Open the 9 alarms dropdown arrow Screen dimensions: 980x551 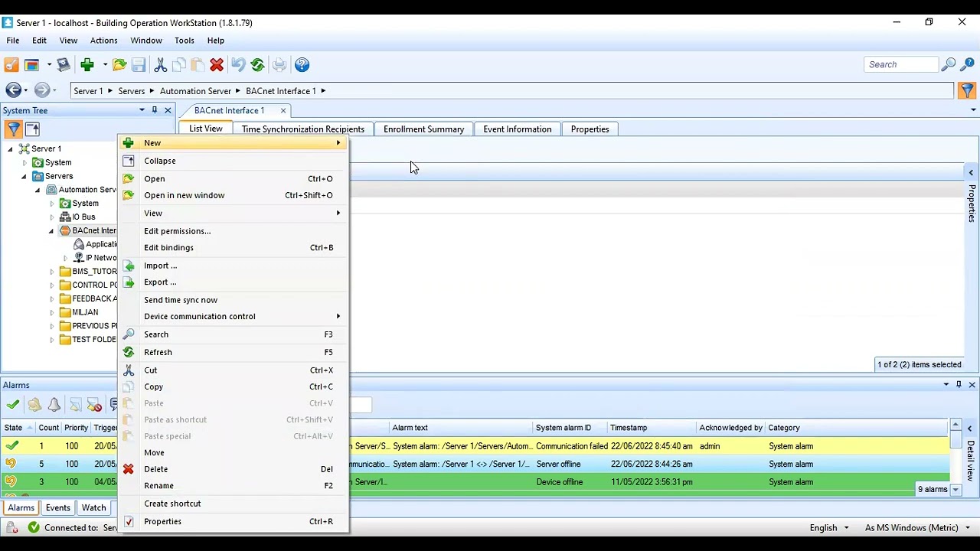tap(955, 490)
